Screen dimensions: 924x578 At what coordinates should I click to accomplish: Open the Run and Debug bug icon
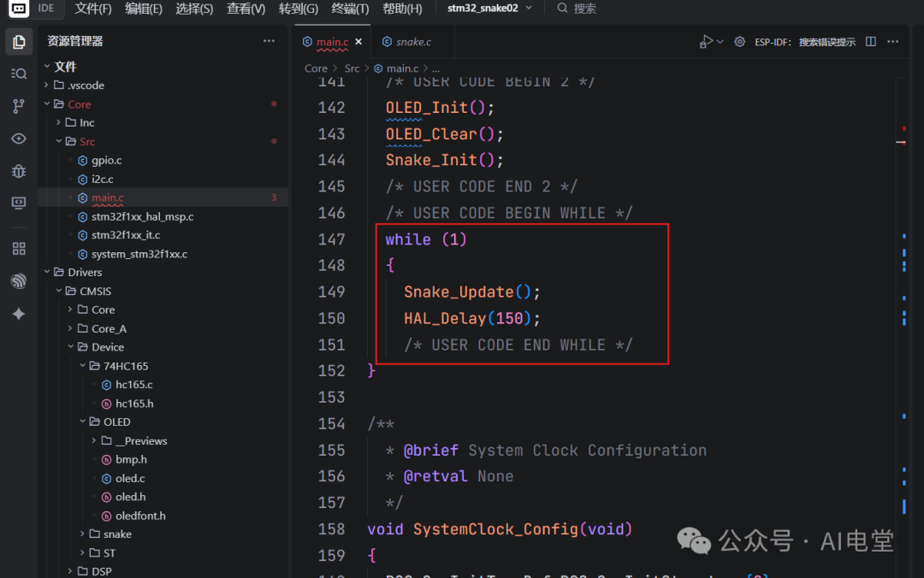[18, 171]
